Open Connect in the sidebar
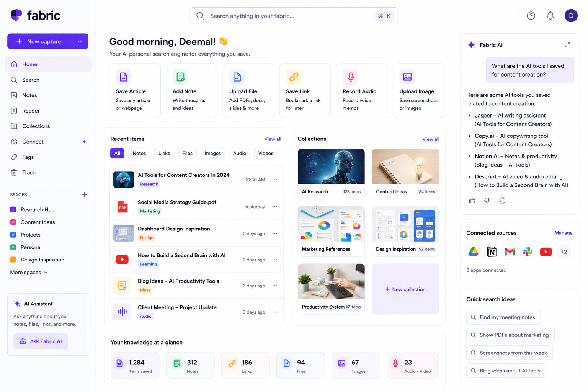This screenshot has height=392, width=588. (48, 142)
